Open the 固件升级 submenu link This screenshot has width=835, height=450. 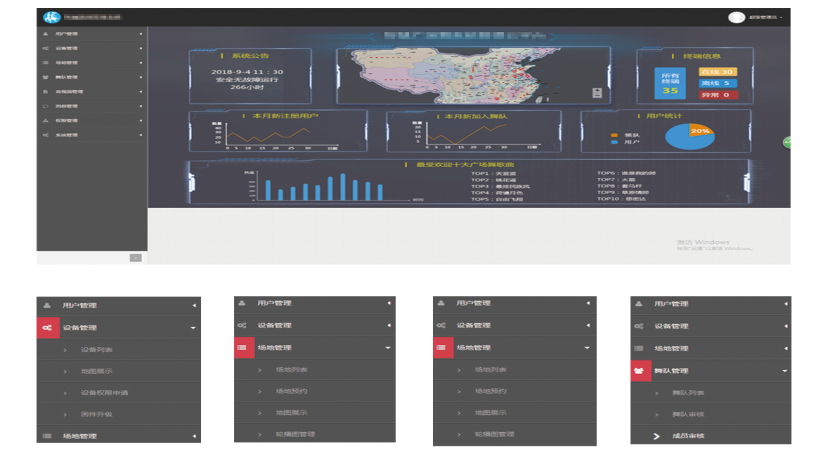tap(96, 414)
